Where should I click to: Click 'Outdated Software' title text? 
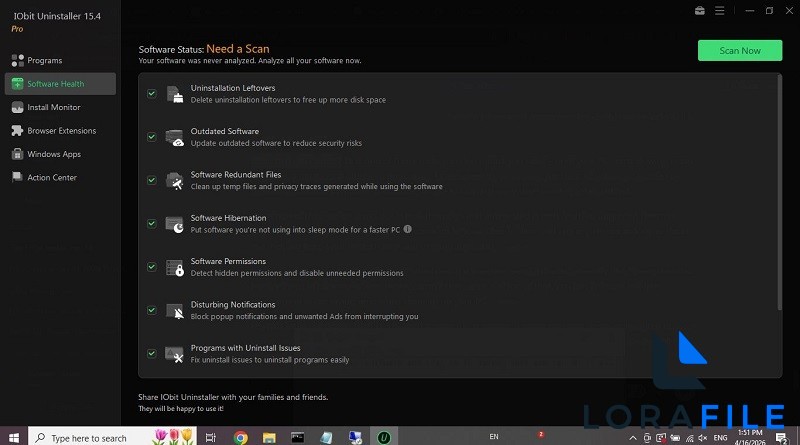pyautogui.click(x=224, y=131)
